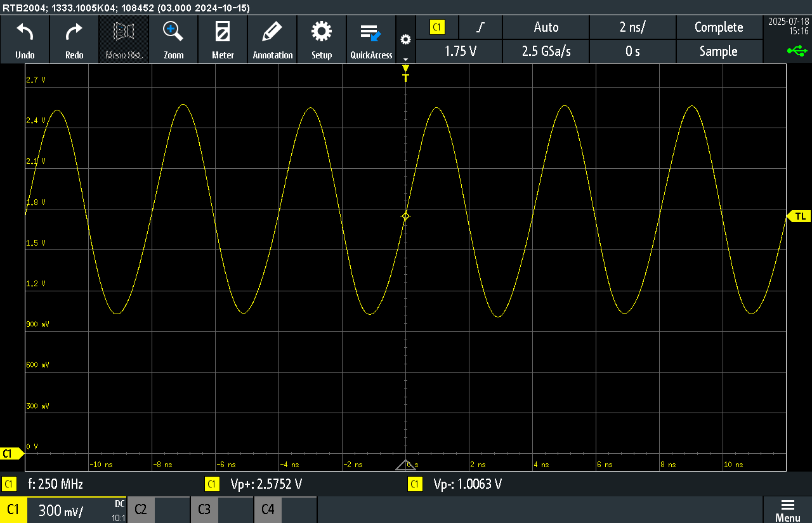Click C1 badge beside Vp- measurement
Viewport: 812px width, 523px height.
coord(415,484)
